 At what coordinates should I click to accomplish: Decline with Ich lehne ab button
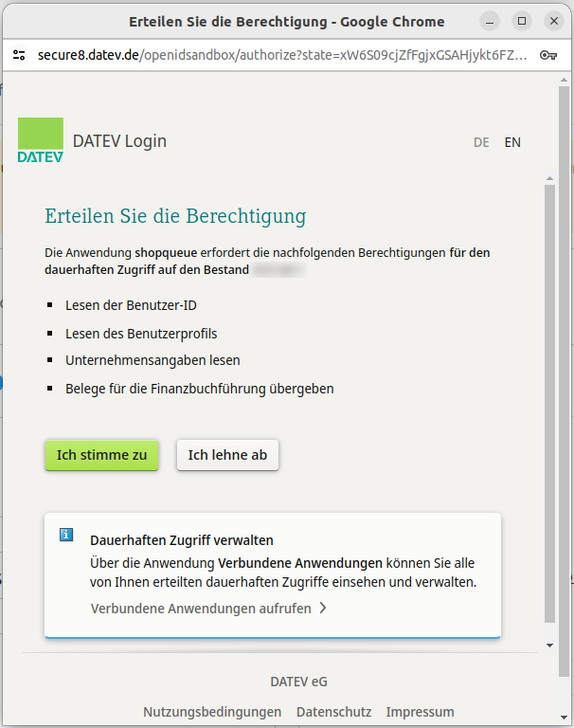pos(227,455)
